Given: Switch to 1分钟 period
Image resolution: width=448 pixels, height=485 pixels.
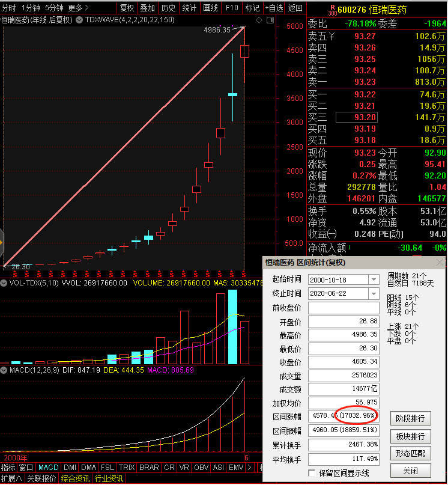Looking at the screenshot, I should [x=31, y=8].
